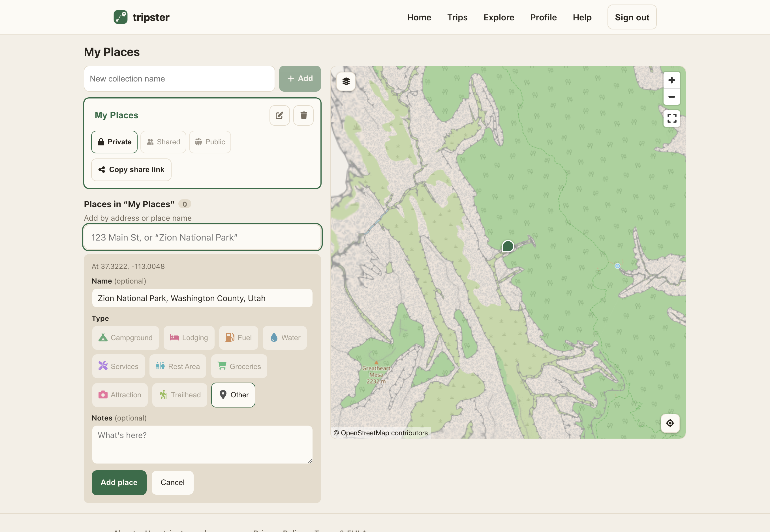Open Explore in navigation
Screen dimensions: 770x532
(x=499, y=17)
